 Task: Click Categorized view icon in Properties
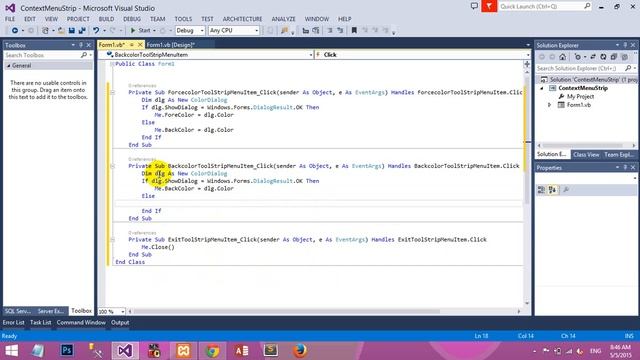click(541, 190)
